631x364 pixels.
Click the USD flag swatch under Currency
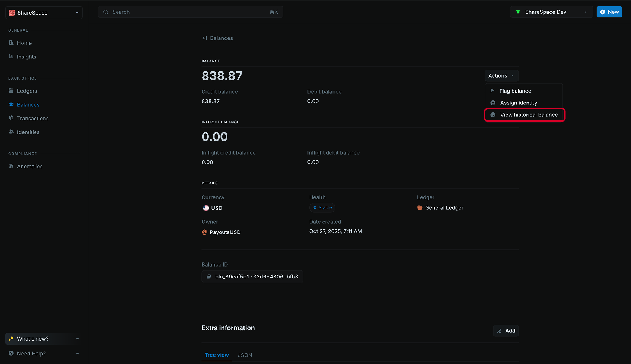point(206,208)
